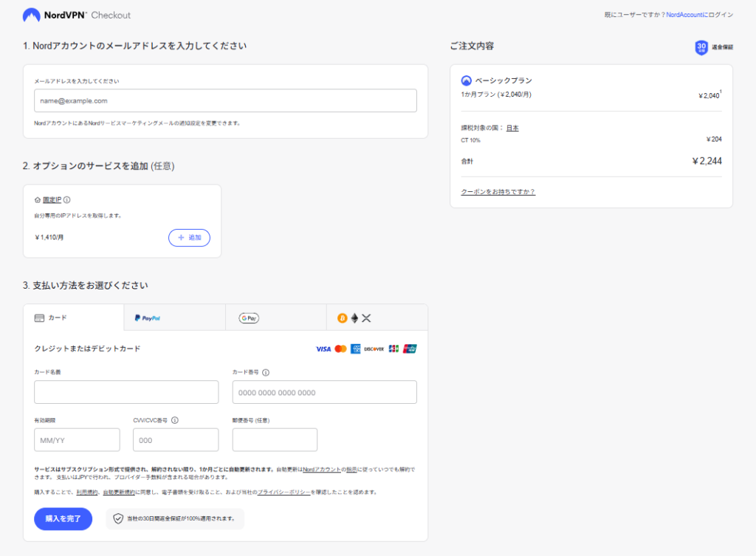Viewport: 756px width, 556px height.
Task: Open the カード番号 info tooltip icon
Action: coord(267,372)
